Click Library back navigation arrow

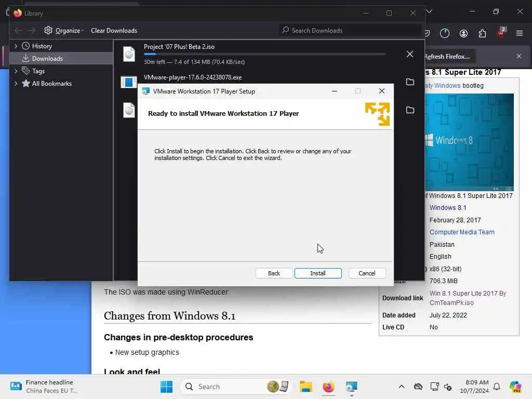click(x=18, y=31)
